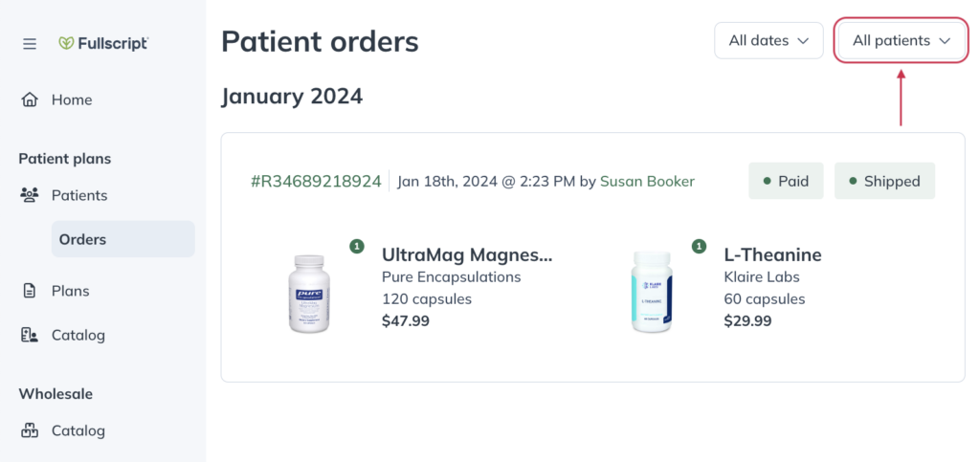Click the patient plans Catalog icon
The height and width of the screenshot is (462, 980).
(30, 336)
